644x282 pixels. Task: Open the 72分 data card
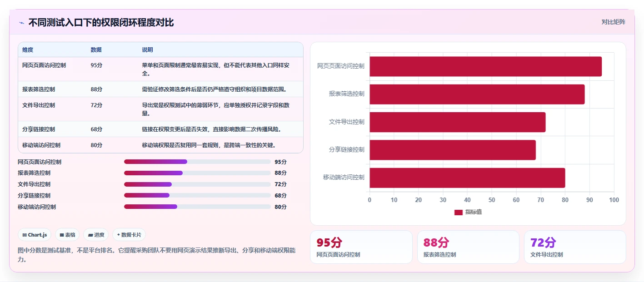575,247
